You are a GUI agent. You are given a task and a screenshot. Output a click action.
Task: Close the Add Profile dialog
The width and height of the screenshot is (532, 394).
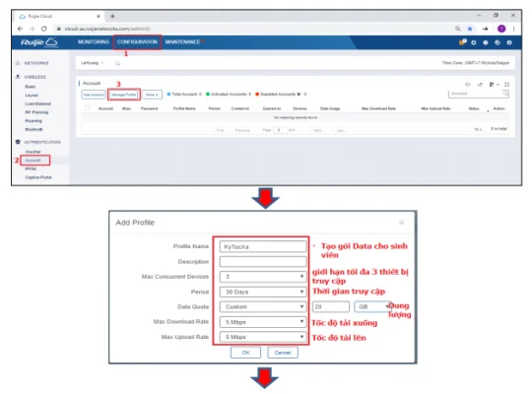[401, 223]
